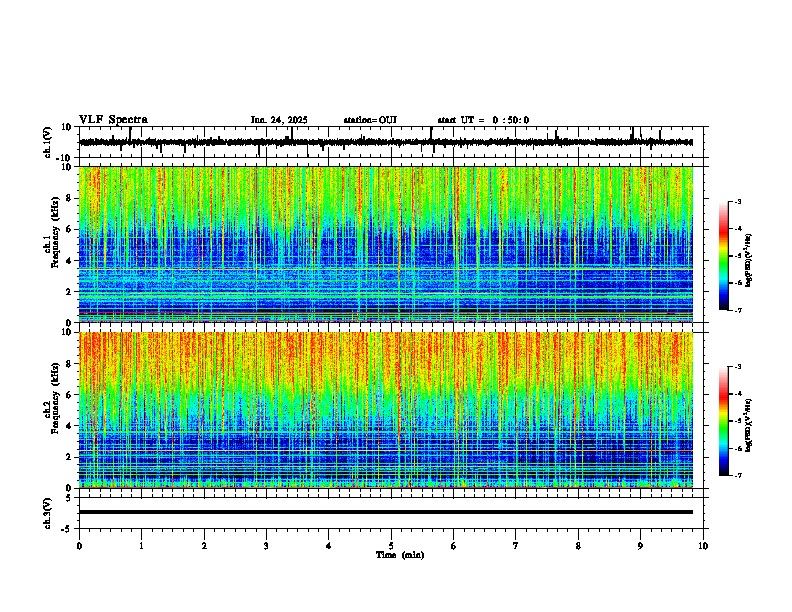Click the '4' kHz tick on ch.2 spectrogram
This screenshot has height=612, width=792.
tap(69, 426)
